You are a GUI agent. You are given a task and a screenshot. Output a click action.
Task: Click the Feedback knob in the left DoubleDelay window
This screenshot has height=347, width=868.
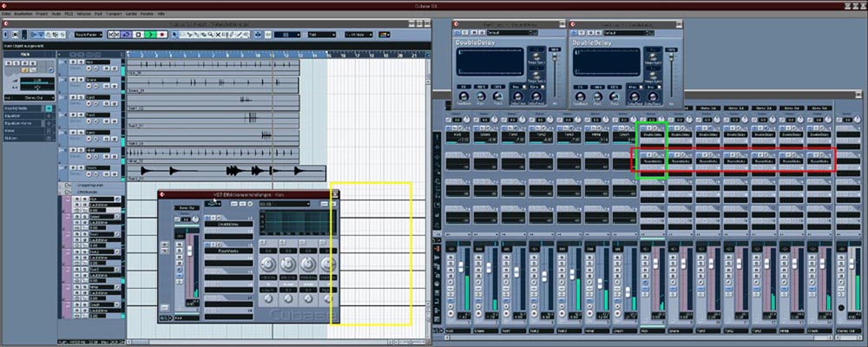464,96
